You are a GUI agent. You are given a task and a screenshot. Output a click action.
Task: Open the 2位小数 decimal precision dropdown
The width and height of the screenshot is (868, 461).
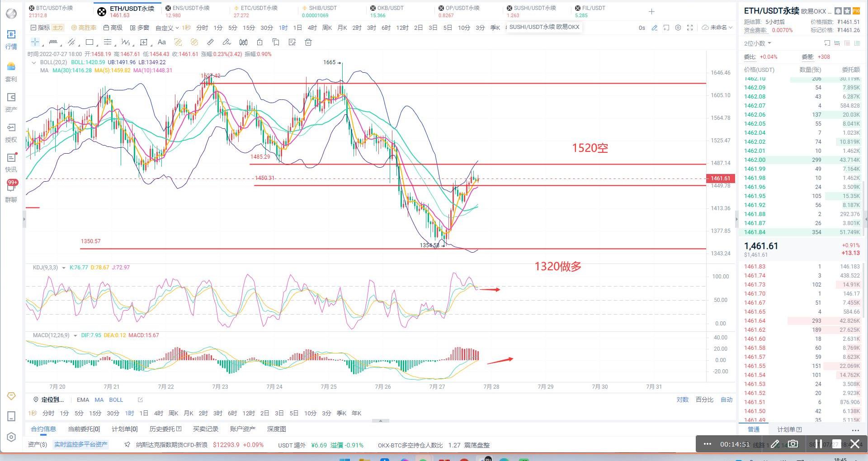click(757, 43)
